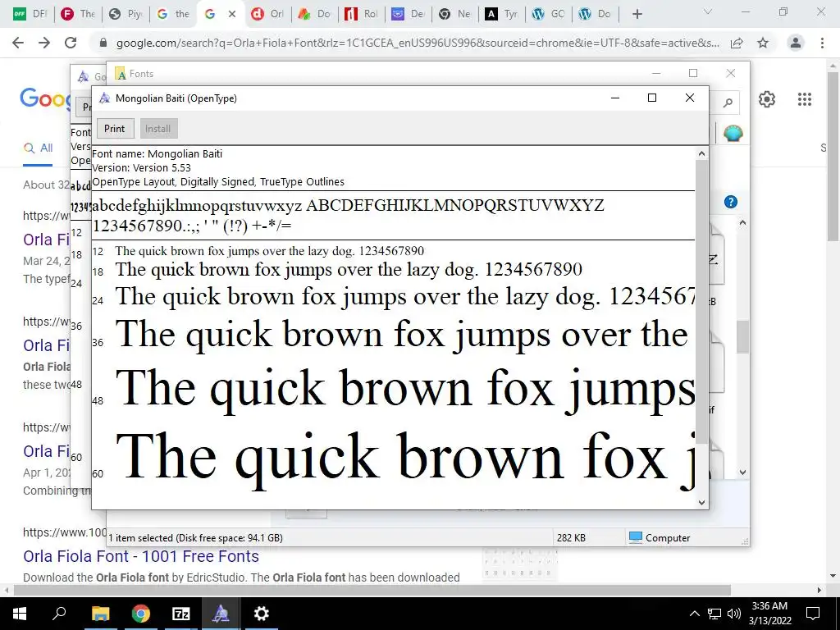Switch to the Piy tab

126,15
